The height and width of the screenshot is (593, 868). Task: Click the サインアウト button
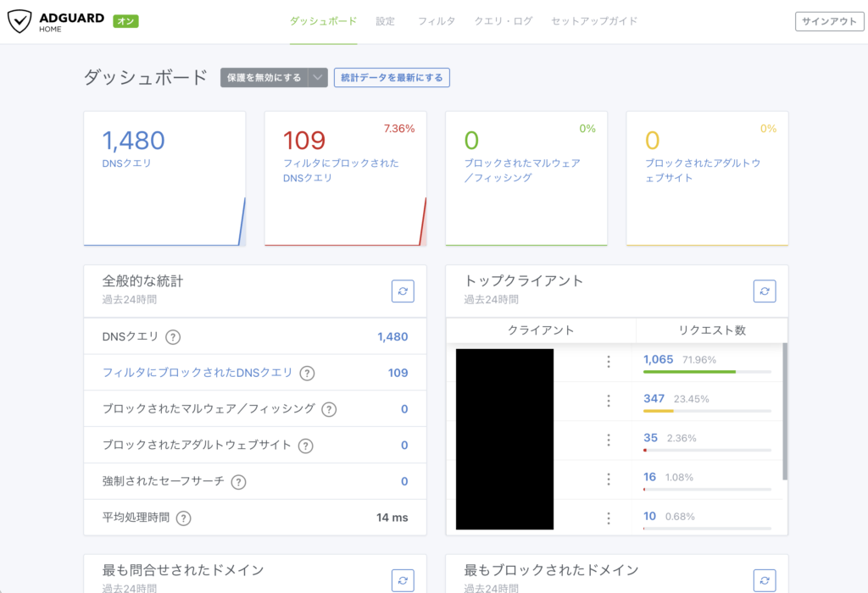pyautogui.click(x=829, y=22)
